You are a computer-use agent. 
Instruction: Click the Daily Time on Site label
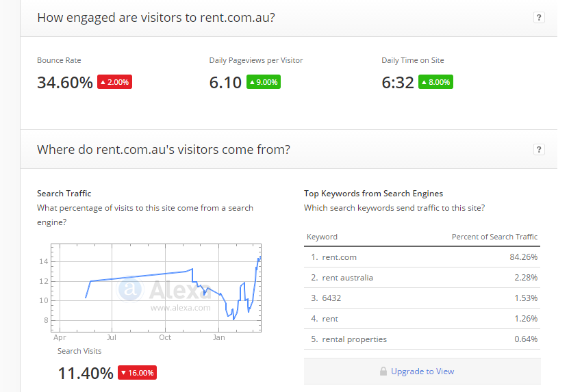pyautogui.click(x=413, y=60)
